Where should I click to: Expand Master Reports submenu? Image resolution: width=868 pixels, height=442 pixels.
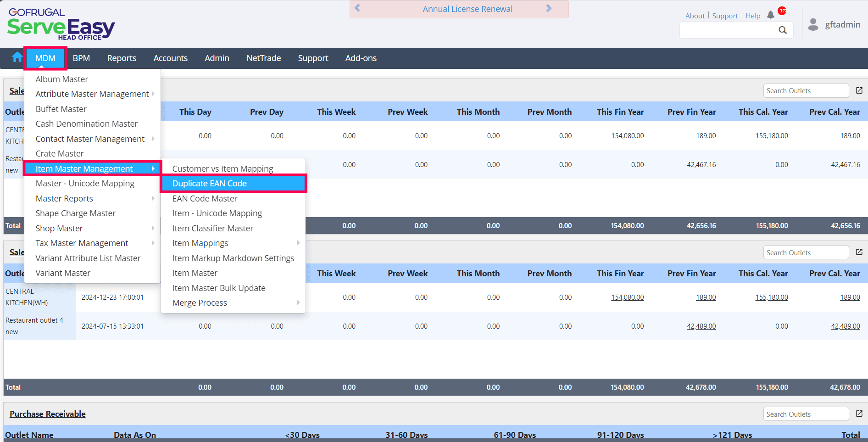tap(153, 198)
